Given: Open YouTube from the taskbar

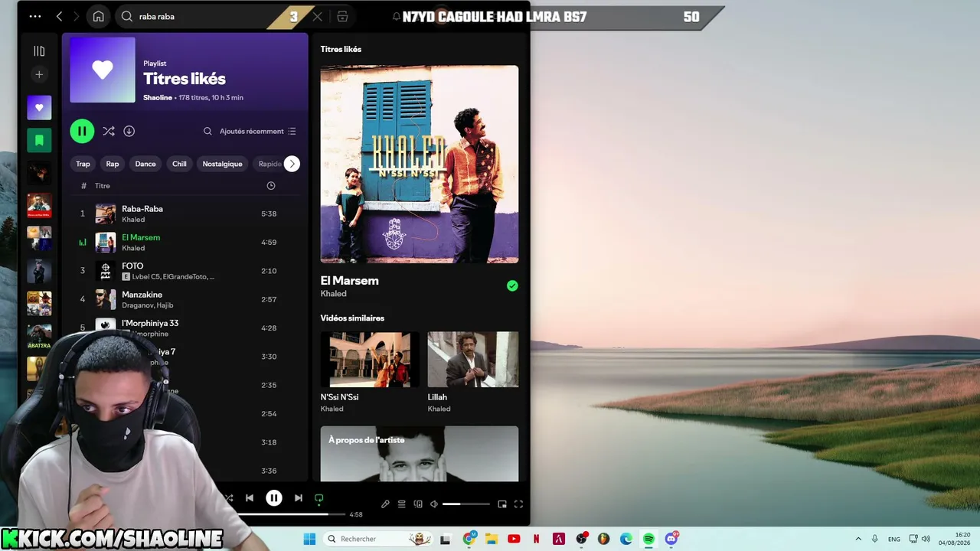Looking at the screenshot, I should tap(514, 539).
